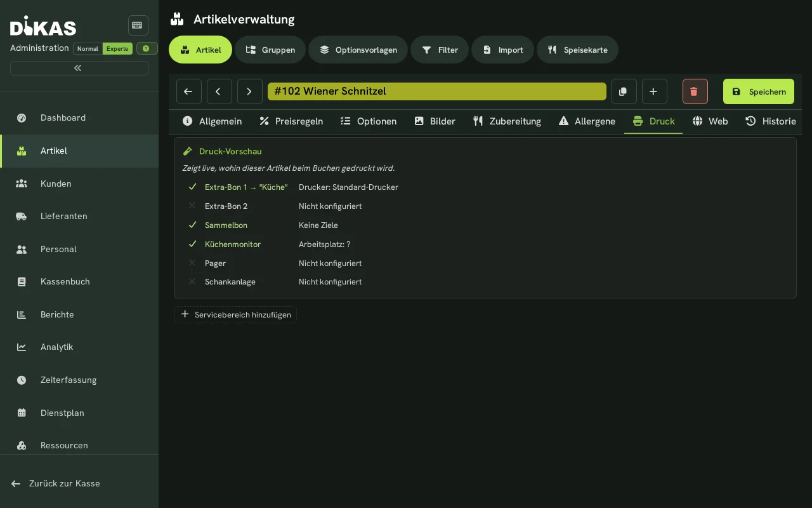812x508 pixels.
Task: Go to previous article chevron
Action: pos(219,91)
